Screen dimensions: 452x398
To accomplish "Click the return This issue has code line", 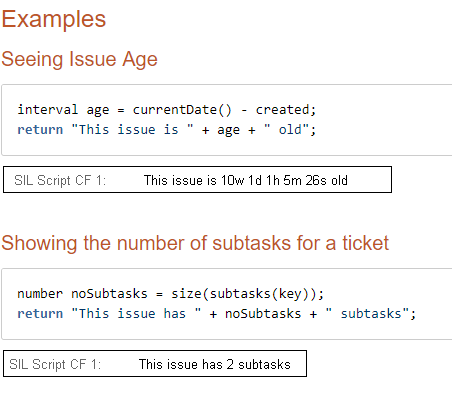I will click(x=217, y=314).
